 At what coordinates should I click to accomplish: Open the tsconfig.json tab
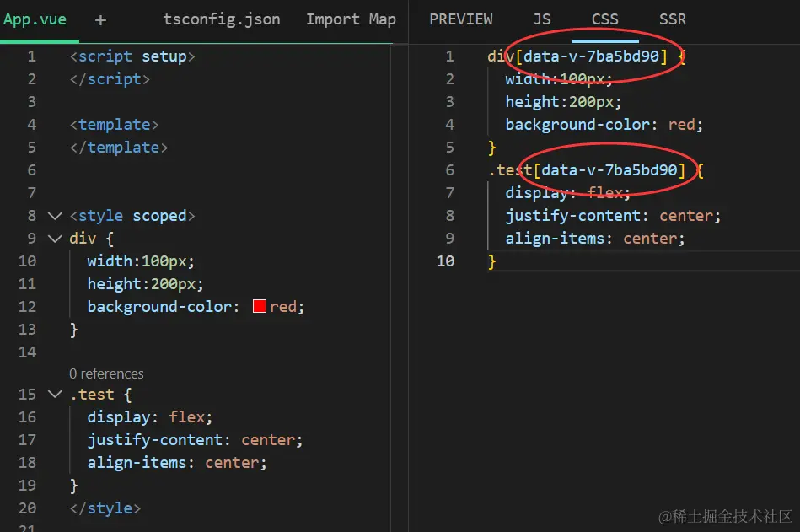tap(222, 19)
